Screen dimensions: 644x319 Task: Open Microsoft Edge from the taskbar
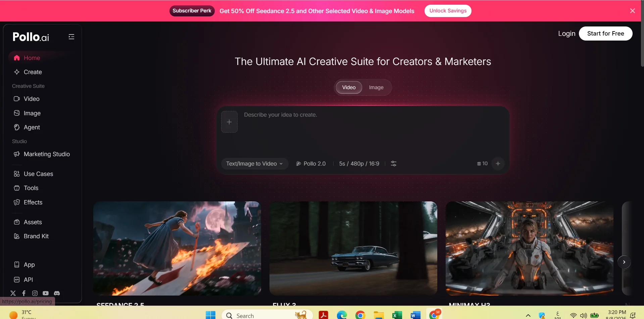(342, 315)
